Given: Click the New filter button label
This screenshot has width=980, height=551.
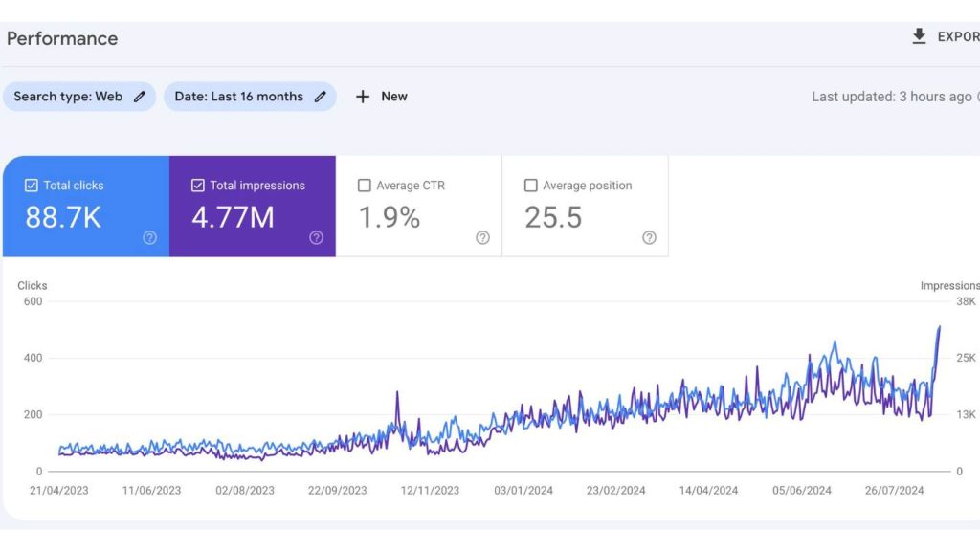Looking at the screenshot, I should click(x=394, y=97).
